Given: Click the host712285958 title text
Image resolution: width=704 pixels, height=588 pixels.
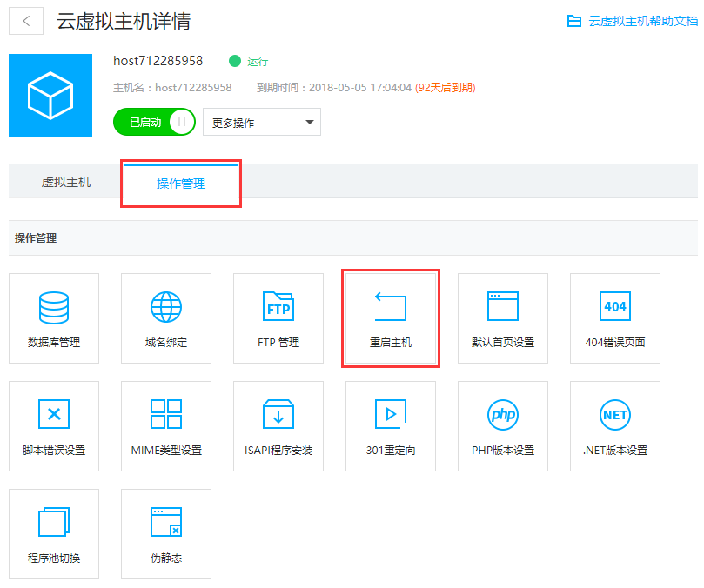Looking at the screenshot, I should tap(158, 61).
